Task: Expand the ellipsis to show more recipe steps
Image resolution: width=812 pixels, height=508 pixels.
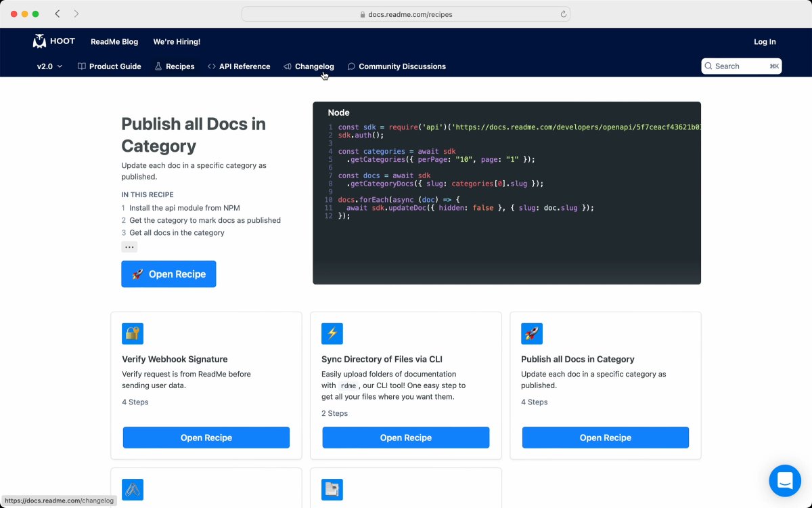Action: [129, 247]
